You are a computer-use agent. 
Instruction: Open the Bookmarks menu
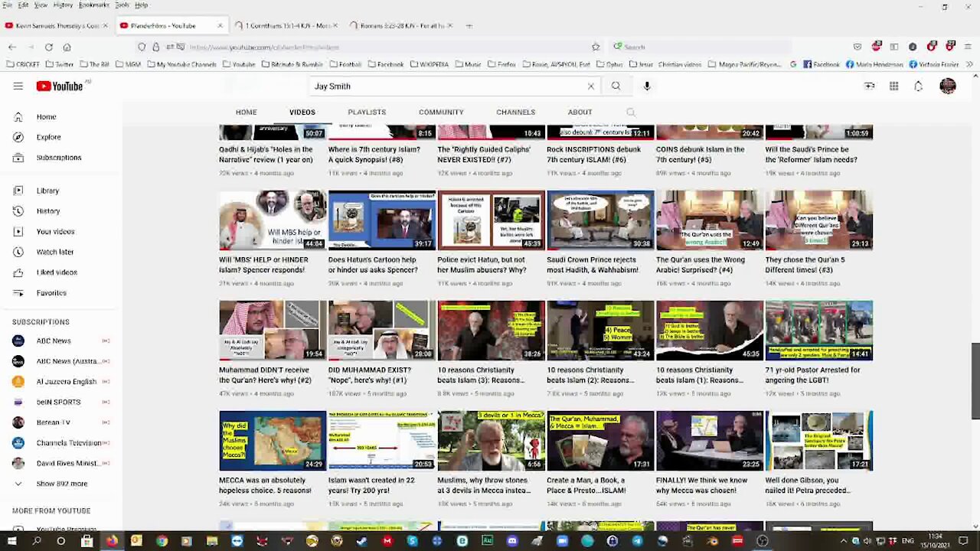[x=93, y=5]
